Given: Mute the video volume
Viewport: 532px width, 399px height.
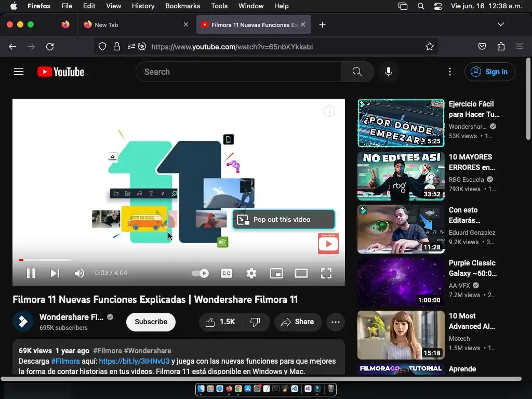Looking at the screenshot, I should click(x=79, y=273).
